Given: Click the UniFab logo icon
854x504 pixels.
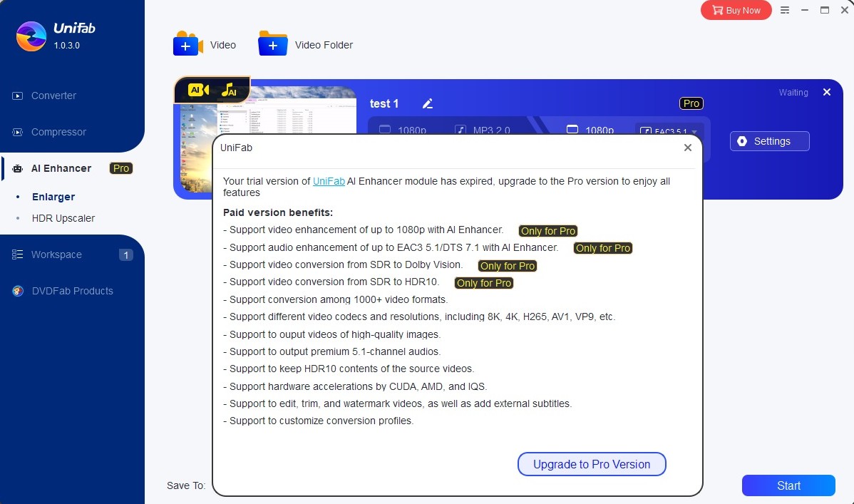Looking at the screenshot, I should pos(31,36).
